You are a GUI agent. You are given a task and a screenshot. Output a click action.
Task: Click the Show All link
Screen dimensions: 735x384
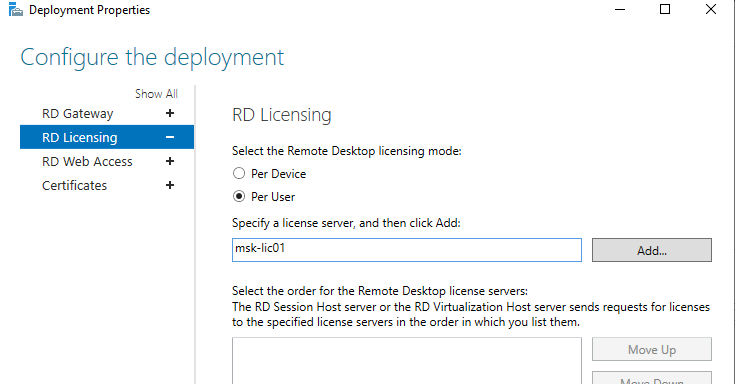click(157, 94)
